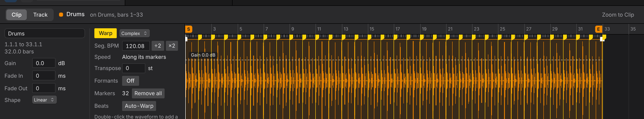The width and height of the screenshot is (644, 119).
Task: Click bar 3 on the ruler
Action: [x=214, y=29]
